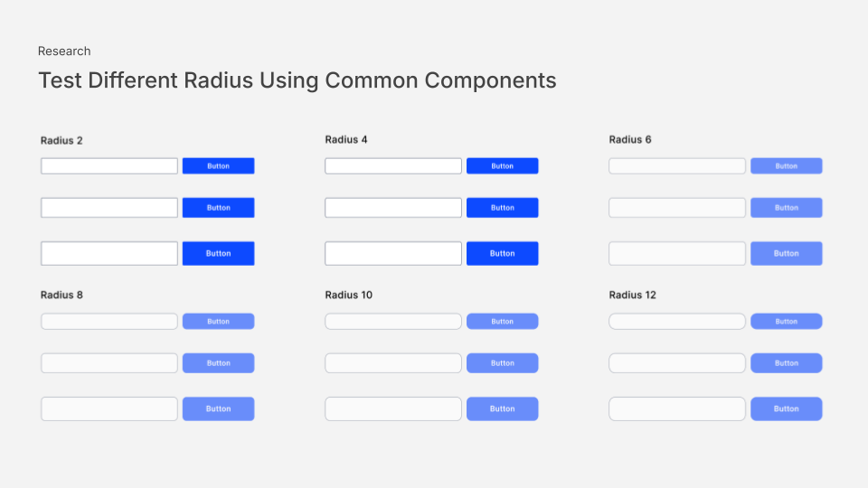Click the tallest input field under Radius 12
The image size is (868, 488).
pyautogui.click(x=677, y=408)
